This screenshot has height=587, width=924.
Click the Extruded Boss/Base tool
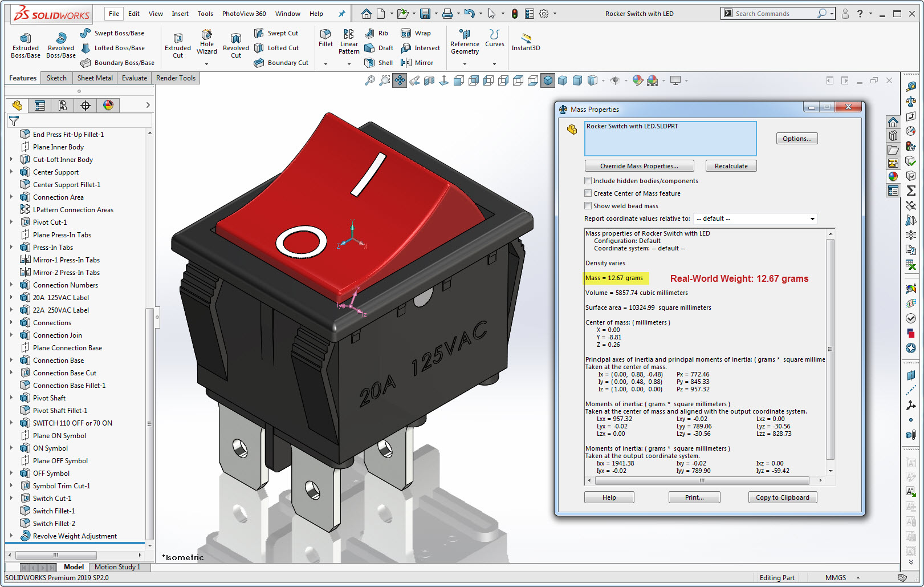tap(26, 45)
